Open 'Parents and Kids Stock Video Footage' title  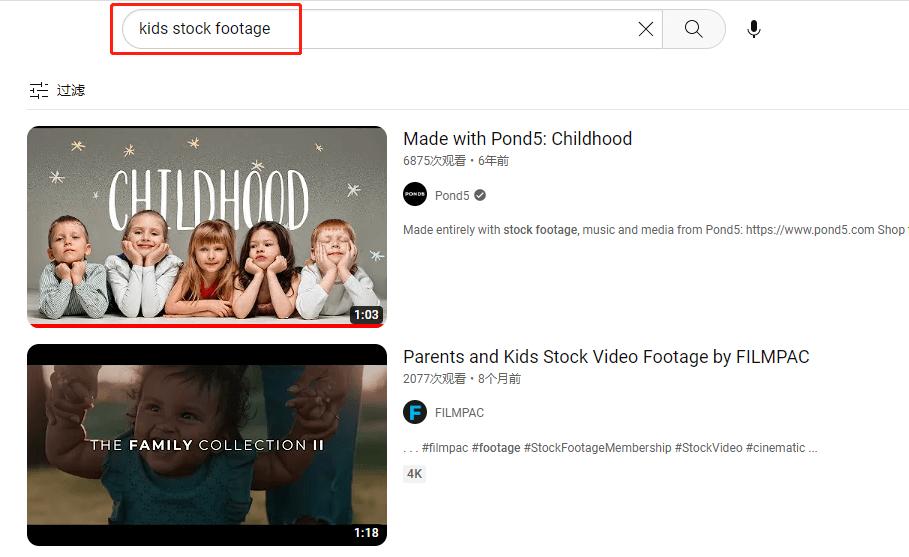click(606, 357)
